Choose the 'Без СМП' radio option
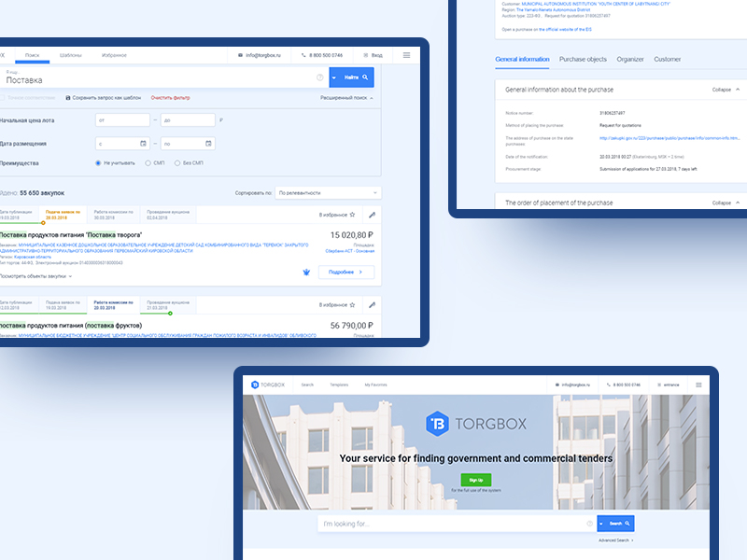Screen dimensions: 747x560 [x=177, y=163]
